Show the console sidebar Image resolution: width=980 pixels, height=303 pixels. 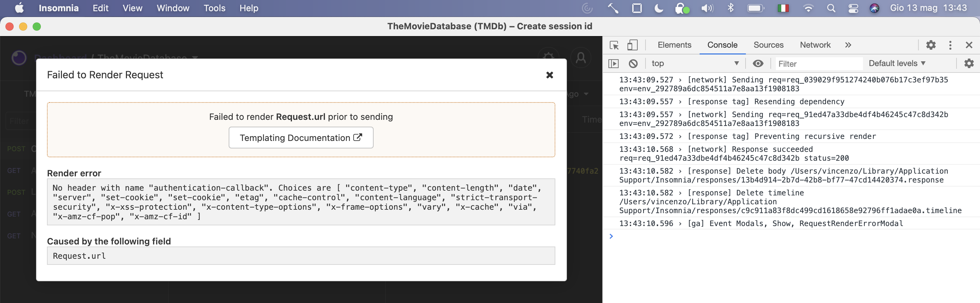613,64
